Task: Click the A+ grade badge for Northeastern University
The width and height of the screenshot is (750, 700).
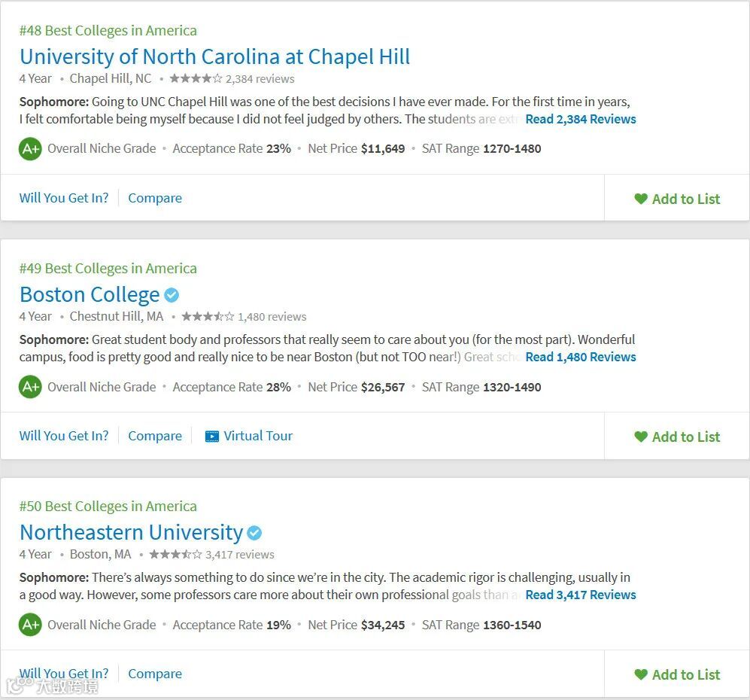Action: click(x=30, y=625)
